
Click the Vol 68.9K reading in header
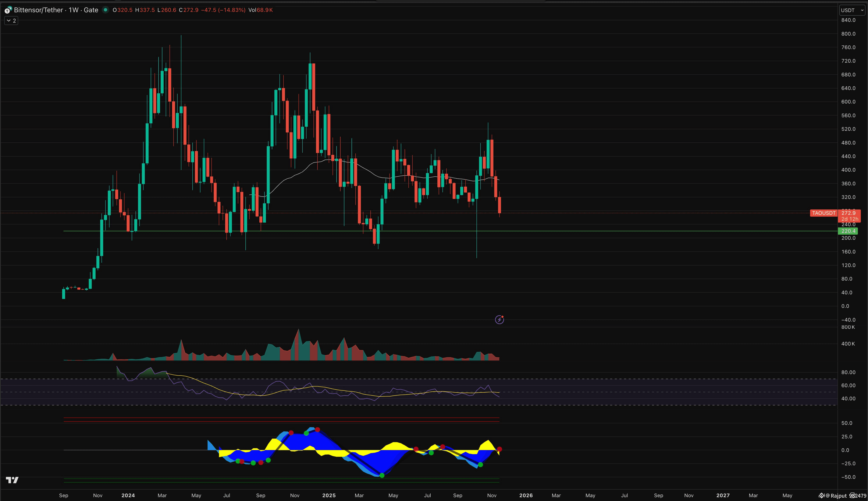coord(260,10)
